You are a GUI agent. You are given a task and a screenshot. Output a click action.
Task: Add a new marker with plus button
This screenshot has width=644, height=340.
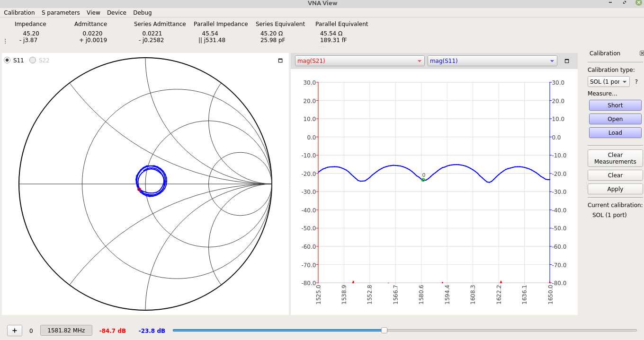coord(15,331)
